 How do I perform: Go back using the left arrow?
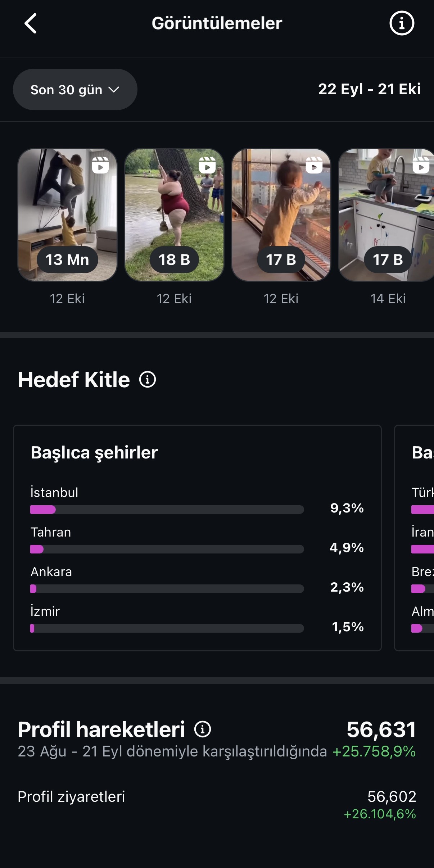click(x=31, y=23)
